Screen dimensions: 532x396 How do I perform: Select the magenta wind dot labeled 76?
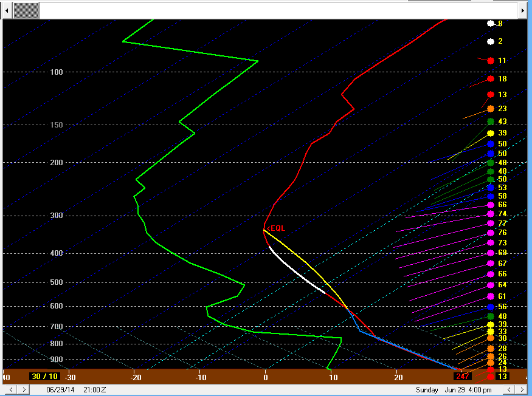coord(491,233)
